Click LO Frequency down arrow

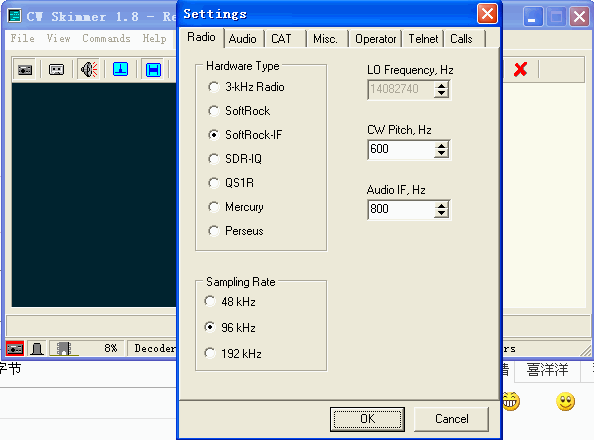coord(441,94)
